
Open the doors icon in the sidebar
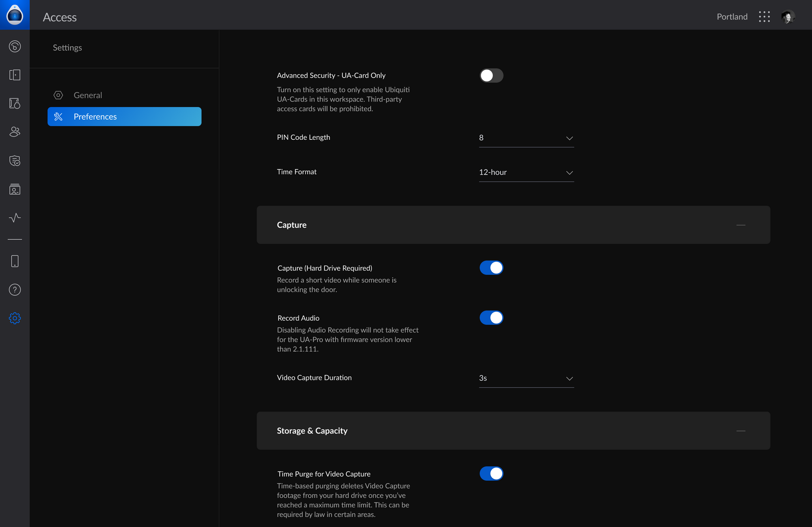coord(15,75)
